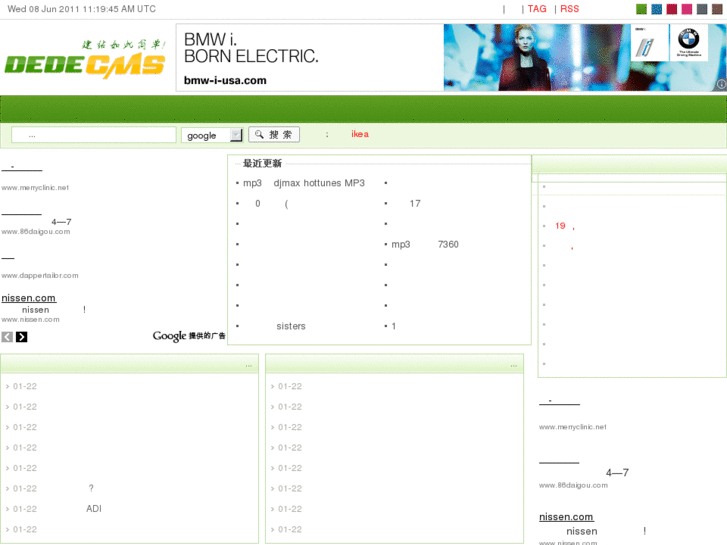727x545 pixels.
Task: Open the RSS link in top bar
Action: point(569,9)
